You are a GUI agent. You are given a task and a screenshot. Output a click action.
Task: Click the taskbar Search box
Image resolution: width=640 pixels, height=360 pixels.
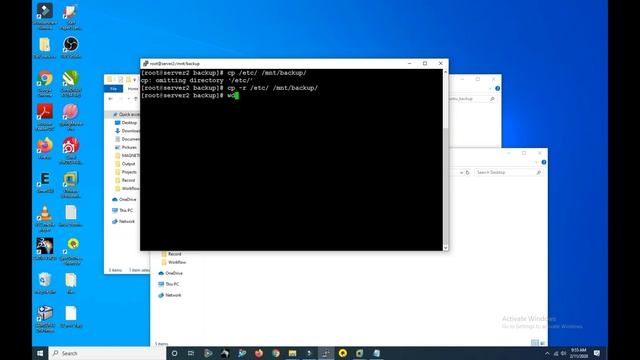pos(107,353)
